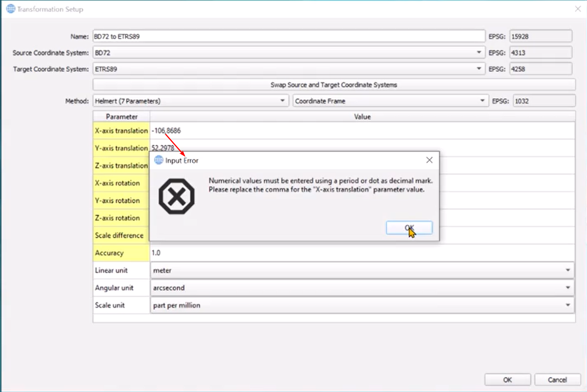The image size is (587, 392).
Task: Click the Transformation Setup globe icon
Action: coord(11,9)
